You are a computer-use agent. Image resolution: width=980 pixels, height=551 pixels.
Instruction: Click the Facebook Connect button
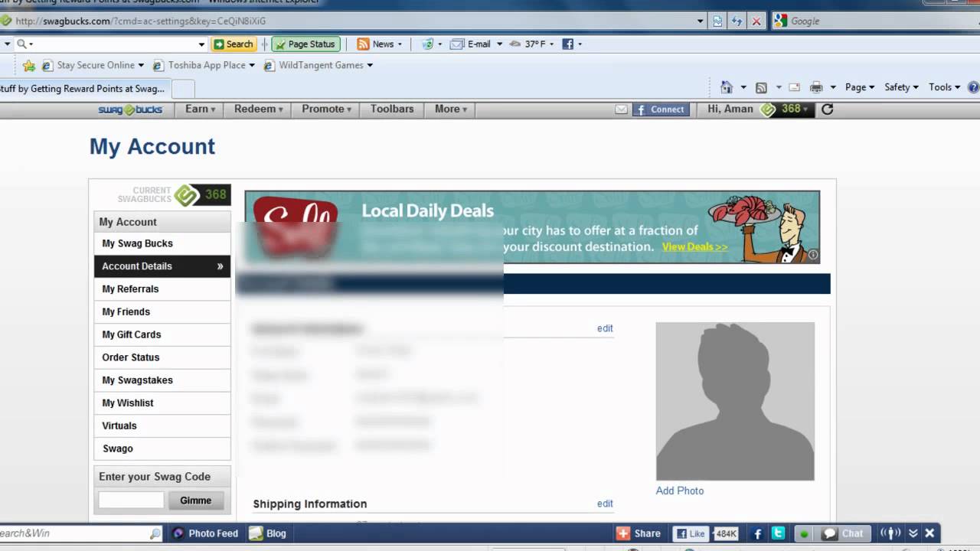coord(660,109)
